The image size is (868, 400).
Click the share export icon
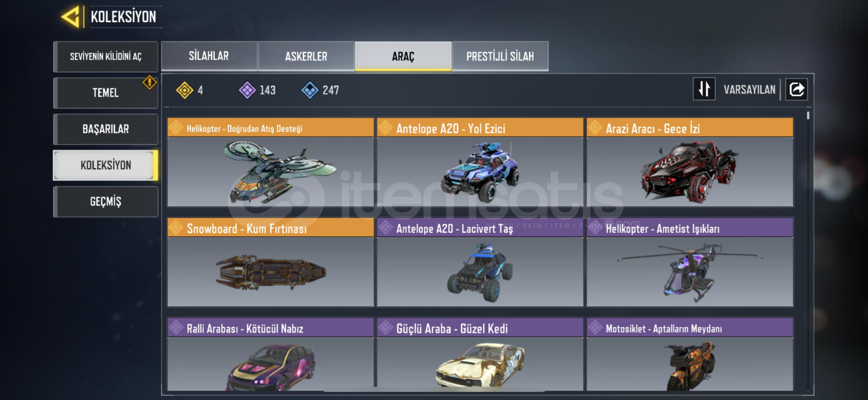(x=796, y=89)
